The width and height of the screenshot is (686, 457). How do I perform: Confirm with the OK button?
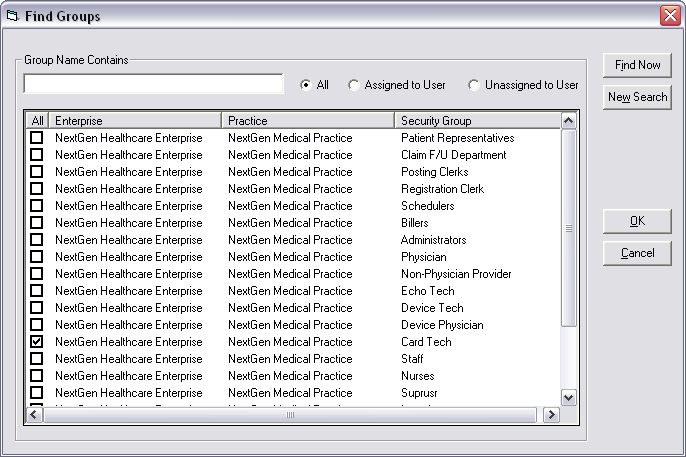(x=637, y=221)
